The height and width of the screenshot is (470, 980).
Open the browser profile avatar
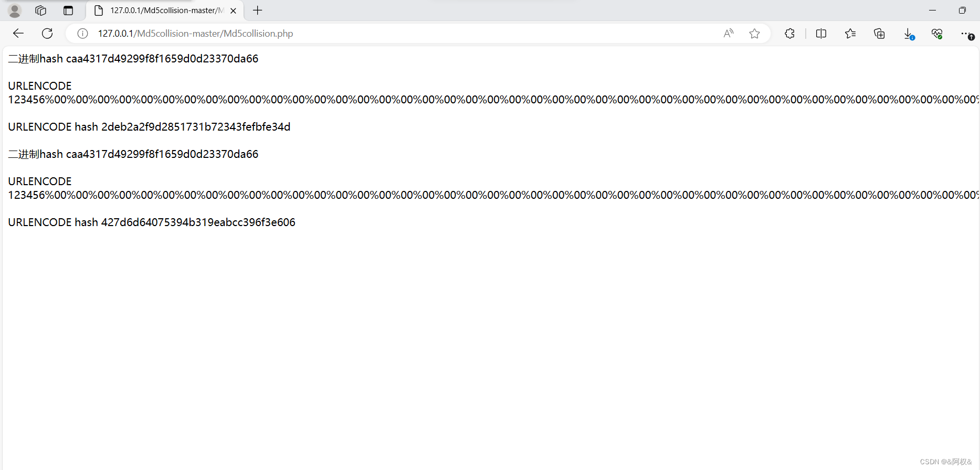click(x=15, y=10)
